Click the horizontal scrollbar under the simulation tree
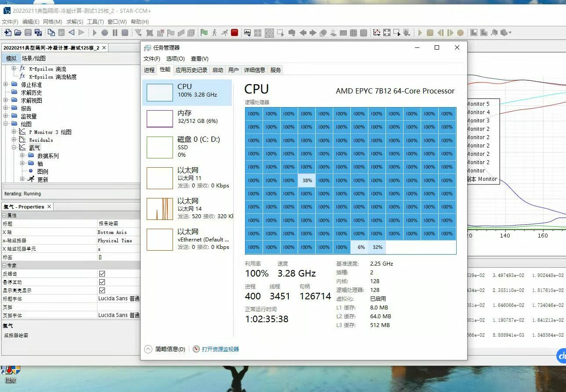This screenshot has height=392, width=566. (x=70, y=186)
